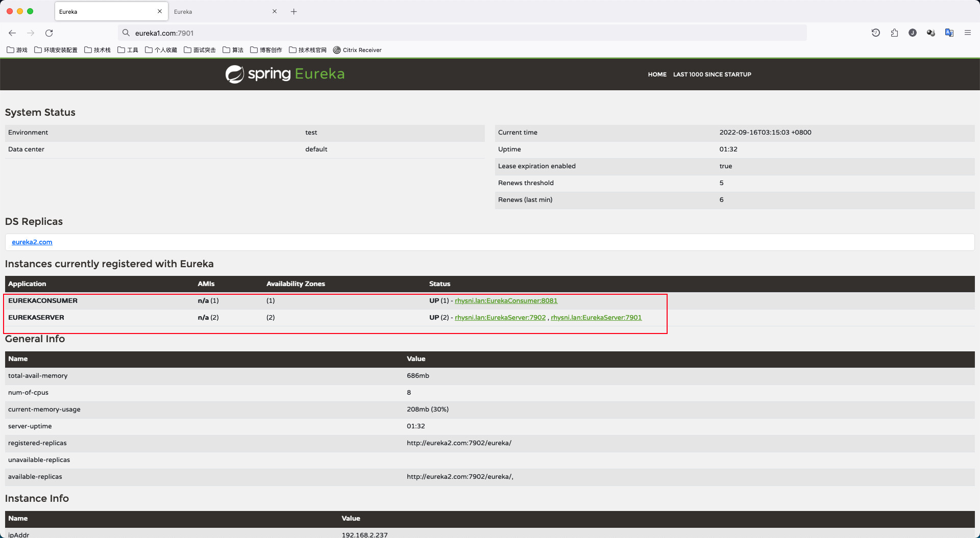
Task: Click the Renews threshold label
Action: 526,183
